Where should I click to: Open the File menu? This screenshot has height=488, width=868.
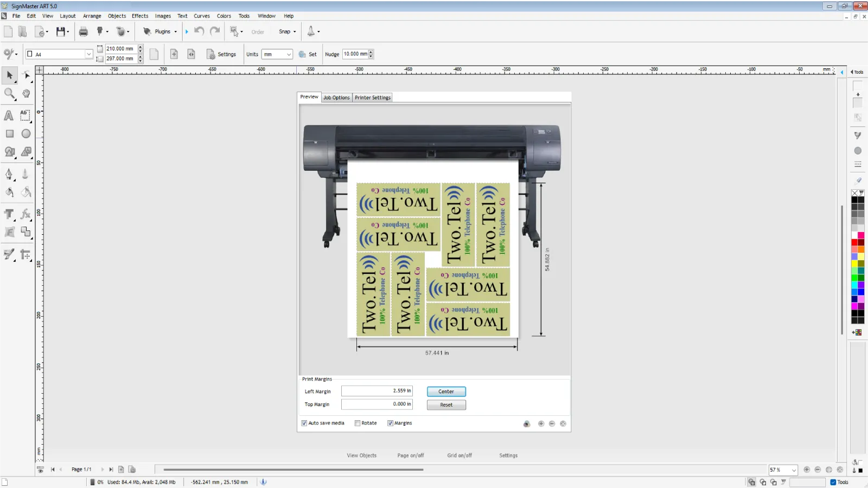pyautogui.click(x=16, y=16)
